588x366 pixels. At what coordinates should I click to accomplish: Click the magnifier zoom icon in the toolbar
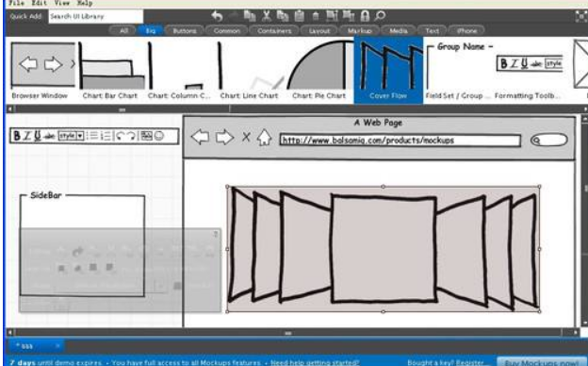380,16
